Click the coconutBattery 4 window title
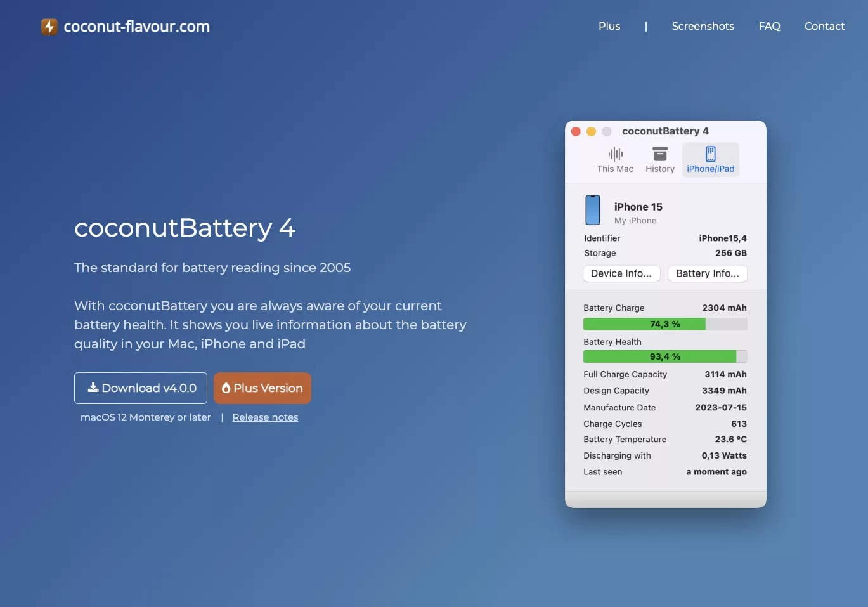 [665, 131]
